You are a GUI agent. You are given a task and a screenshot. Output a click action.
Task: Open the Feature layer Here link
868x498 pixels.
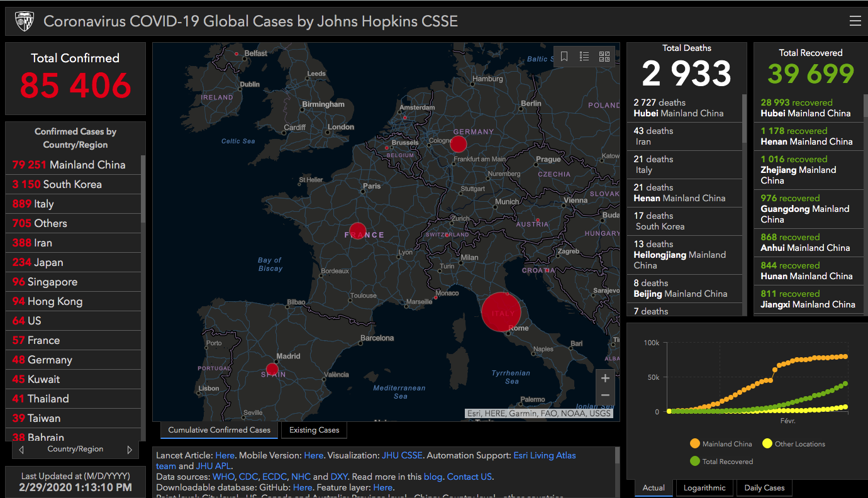coord(383,487)
